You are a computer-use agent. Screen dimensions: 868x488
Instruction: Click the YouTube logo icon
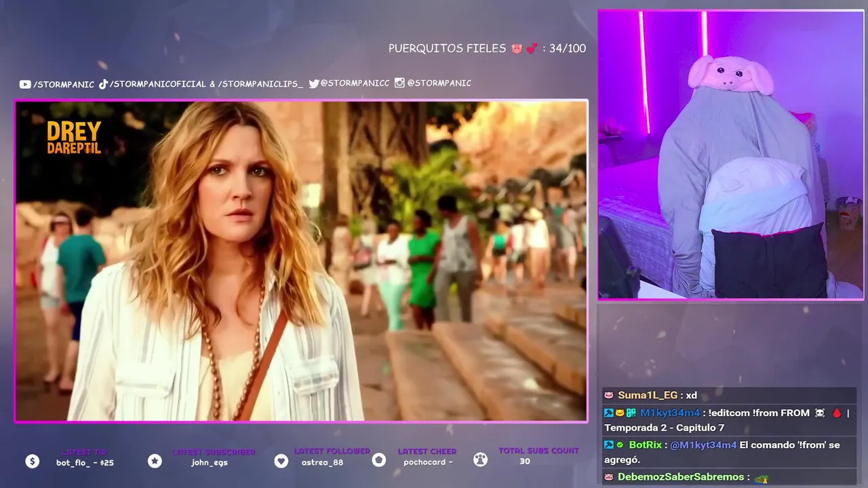[x=25, y=84]
